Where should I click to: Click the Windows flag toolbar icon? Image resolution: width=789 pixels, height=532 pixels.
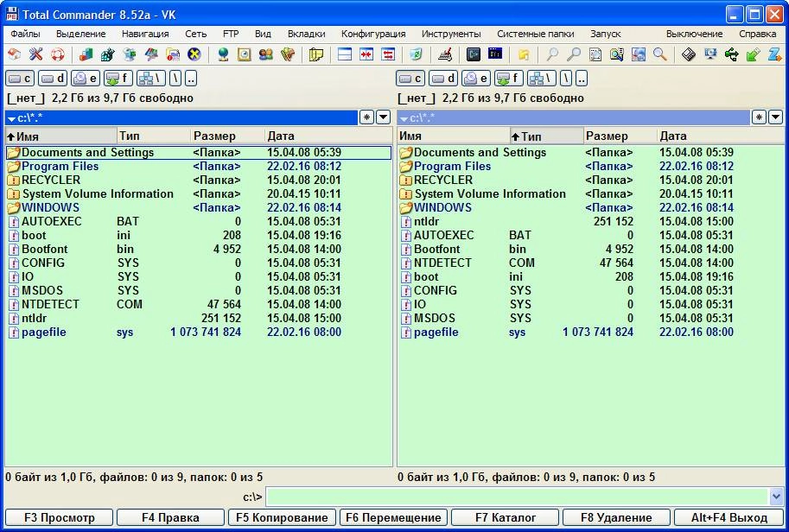tap(151, 54)
